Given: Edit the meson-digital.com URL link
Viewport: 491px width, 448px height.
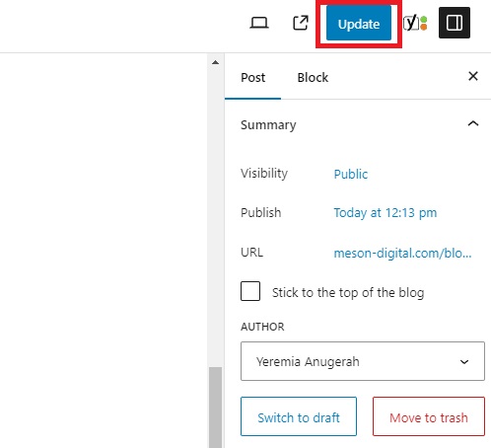Looking at the screenshot, I should pos(402,254).
